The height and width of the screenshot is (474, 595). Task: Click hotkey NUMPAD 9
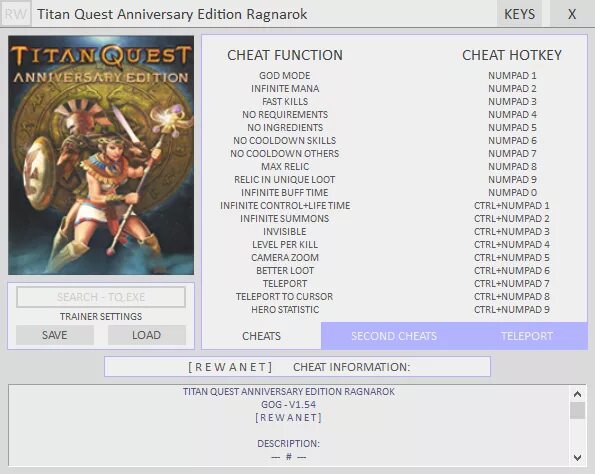click(x=512, y=179)
